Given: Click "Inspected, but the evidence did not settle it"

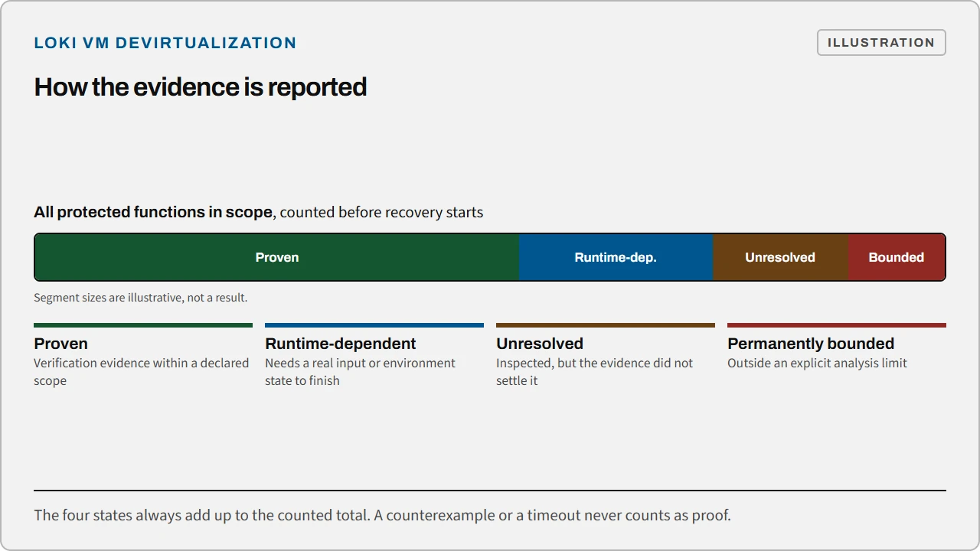Looking at the screenshot, I should tap(595, 372).
